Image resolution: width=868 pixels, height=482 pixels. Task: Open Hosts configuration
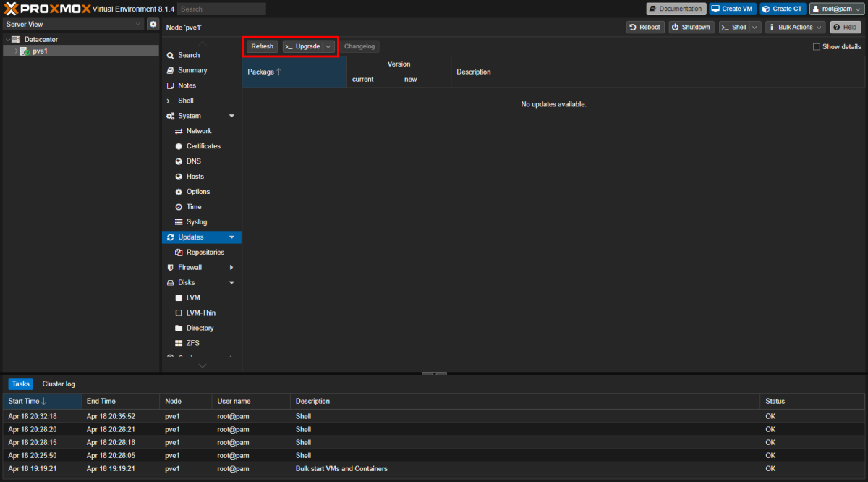pyautogui.click(x=195, y=177)
